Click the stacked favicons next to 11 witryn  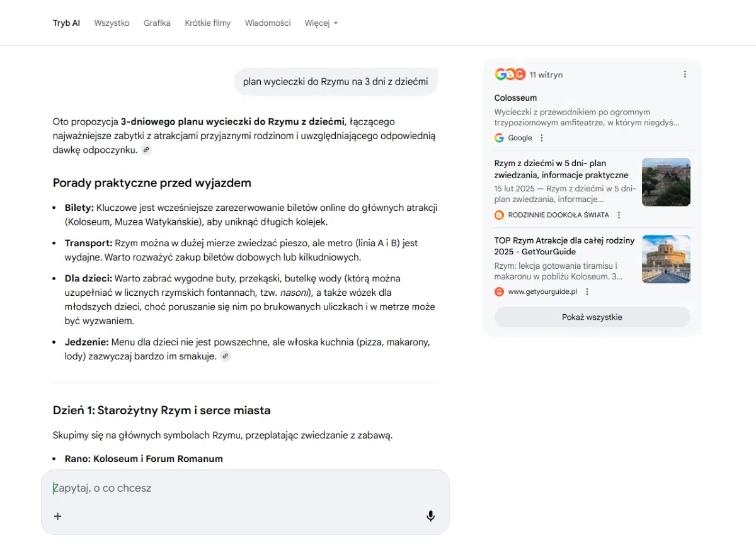point(510,74)
